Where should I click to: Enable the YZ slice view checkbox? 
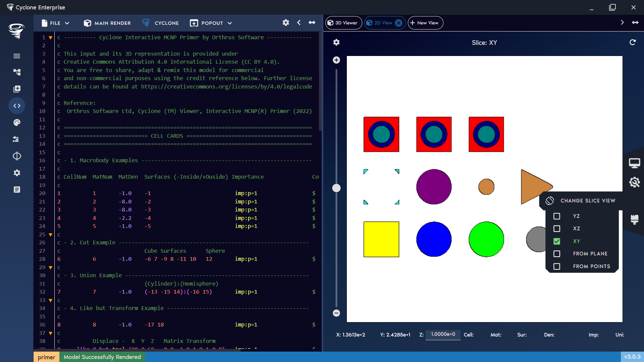pyautogui.click(x=557, y=216)
